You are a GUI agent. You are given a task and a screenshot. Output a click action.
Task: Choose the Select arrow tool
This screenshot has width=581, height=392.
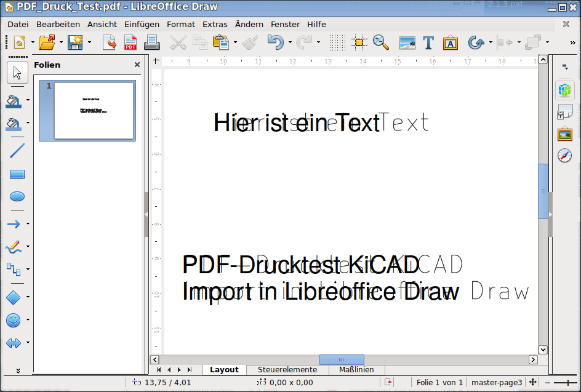[x=17, y=73]
